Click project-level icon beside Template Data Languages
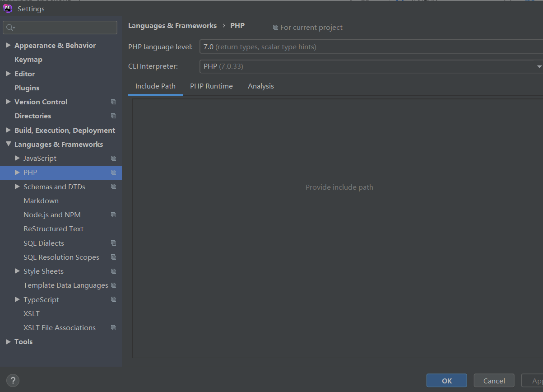 point(113,285)
